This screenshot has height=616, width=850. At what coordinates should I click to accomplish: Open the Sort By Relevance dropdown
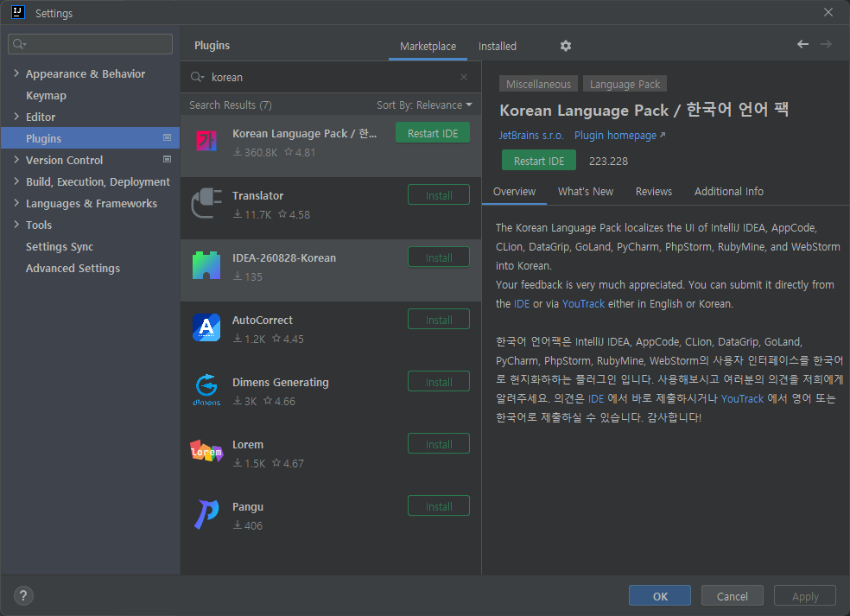click(424, 105)
